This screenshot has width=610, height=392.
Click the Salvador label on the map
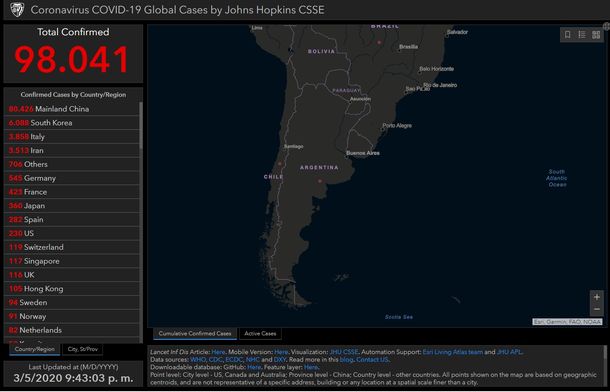[458, 32]
